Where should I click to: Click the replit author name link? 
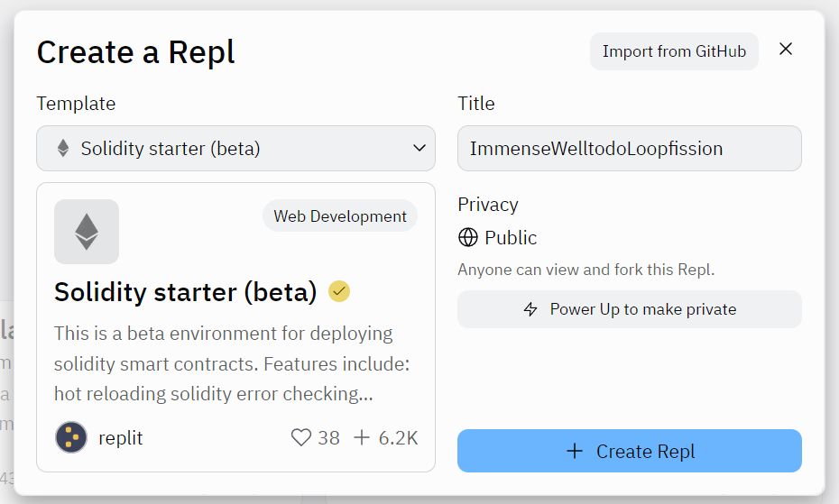(x=121, y=438)
